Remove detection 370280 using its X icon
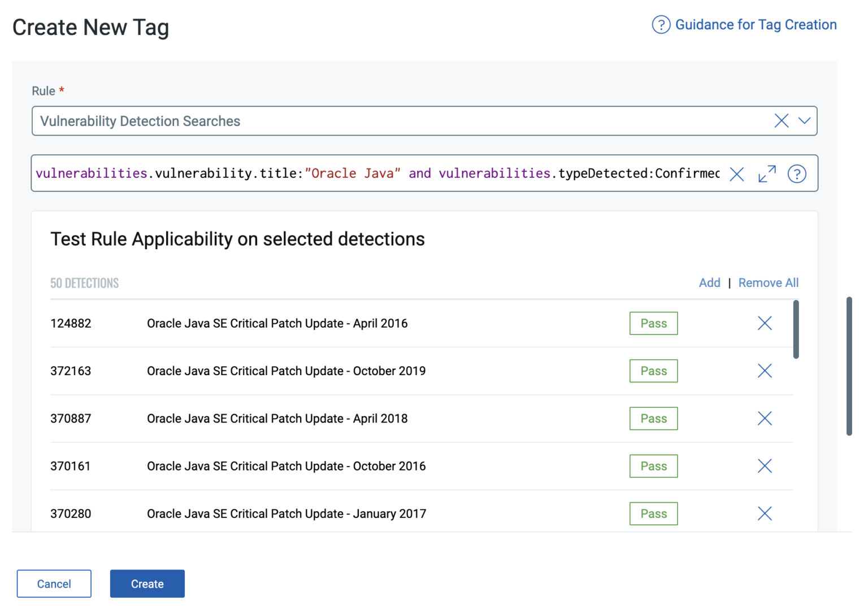Screen dimensions: 868x614 [764, 513]
